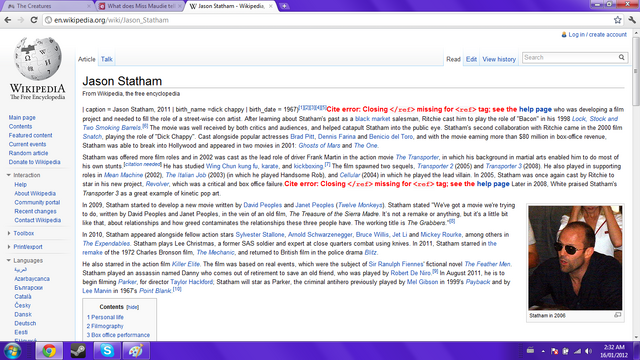This screenshot has width=640, height=360.
Task: Open the Sylvester Stallone link
Action: pos(260,235)
